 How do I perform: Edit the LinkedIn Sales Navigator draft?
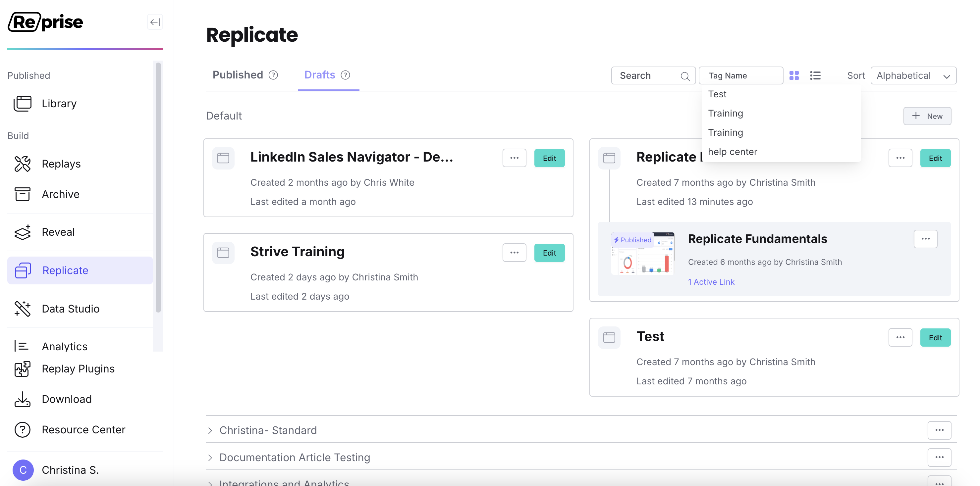(x=549, y=158)
